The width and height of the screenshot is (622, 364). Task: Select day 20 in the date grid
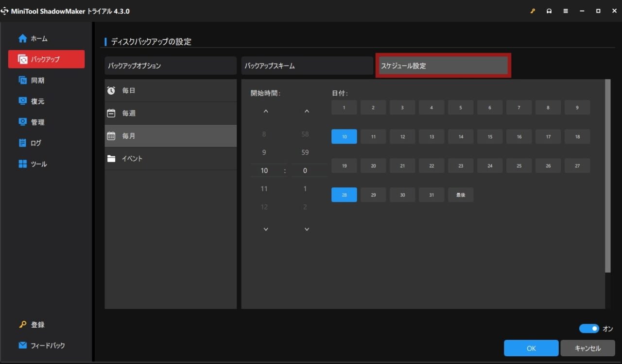373,165
